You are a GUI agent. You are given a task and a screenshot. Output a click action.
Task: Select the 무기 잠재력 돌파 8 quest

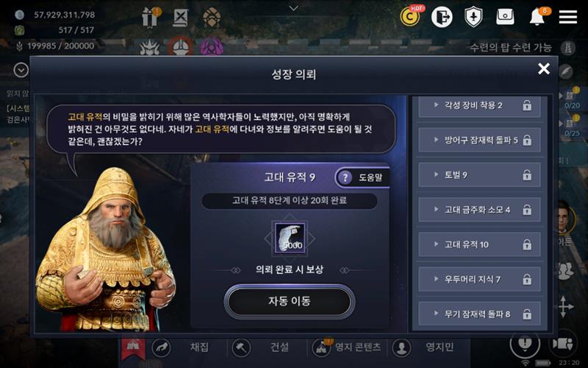479,314
